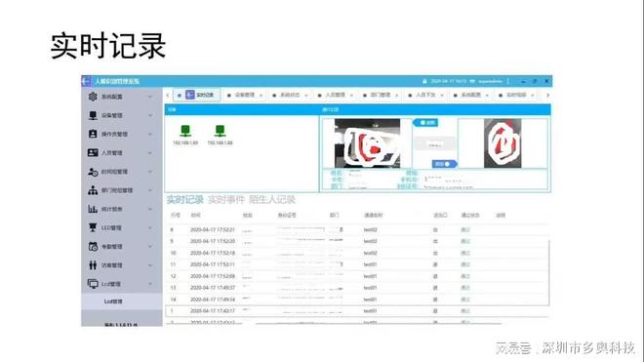Switch to the 系统配置 tab in tab bar
This screenshot has height=362, width=644.
[470, 95]
